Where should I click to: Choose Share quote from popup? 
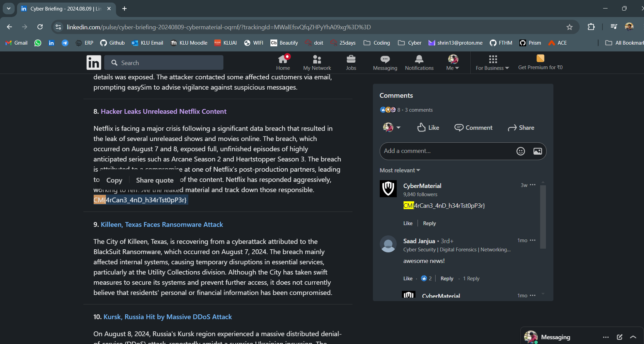pyautogui.click(x=155, y=181)
